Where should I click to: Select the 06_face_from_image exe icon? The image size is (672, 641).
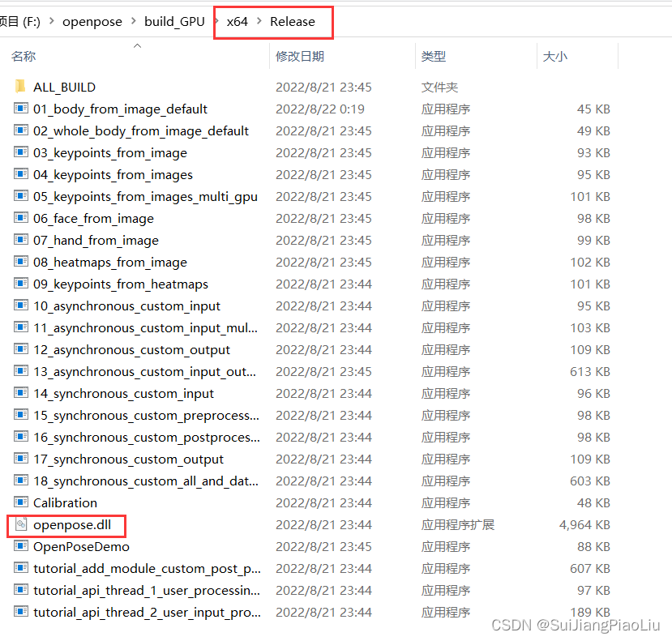point(21,217)
